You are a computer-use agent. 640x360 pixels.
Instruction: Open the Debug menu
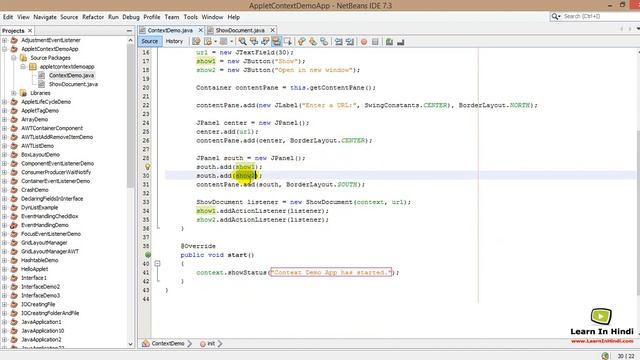[x=131, y=17]
